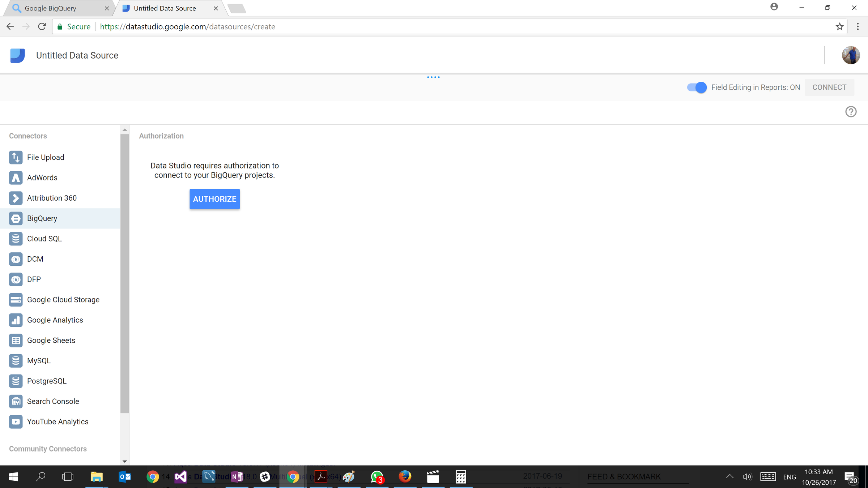868x488 pixels.
Task: Open File Explorer from the taskbar
Action: tap(97, 477)
